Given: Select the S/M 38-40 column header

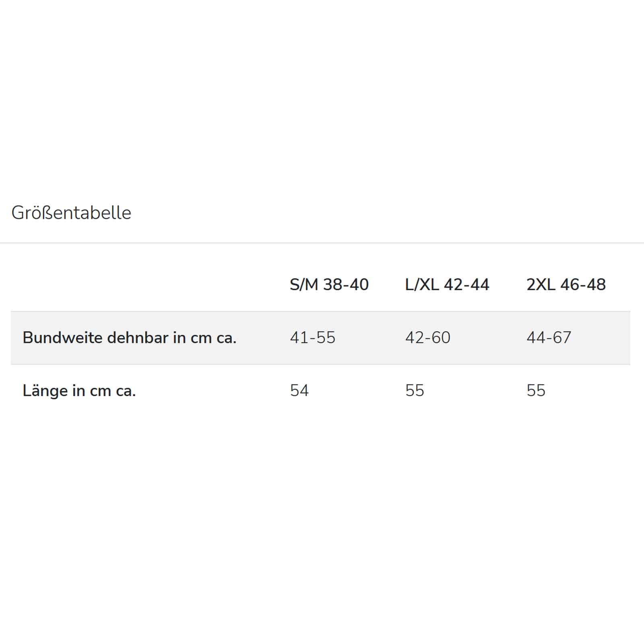Looking at the screenshot, I should [x=329, y=285].
